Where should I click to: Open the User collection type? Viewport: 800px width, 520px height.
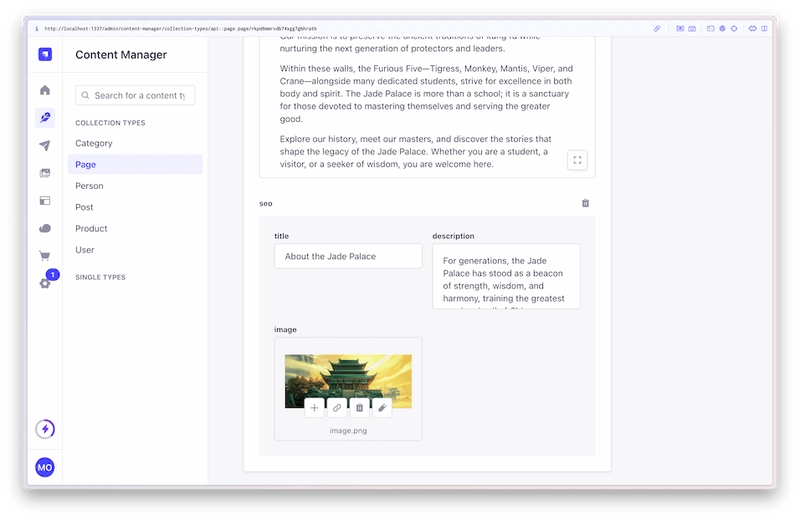(x=85, y=250)
